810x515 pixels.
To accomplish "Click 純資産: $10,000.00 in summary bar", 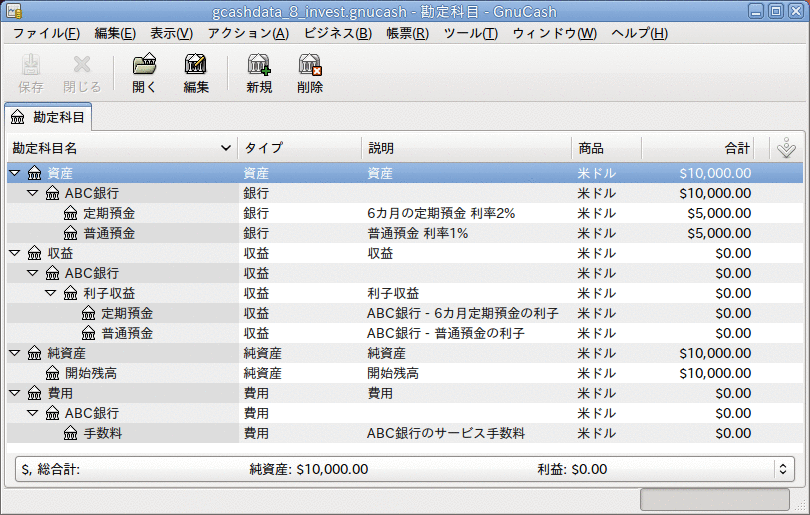I will pos(308,469).
